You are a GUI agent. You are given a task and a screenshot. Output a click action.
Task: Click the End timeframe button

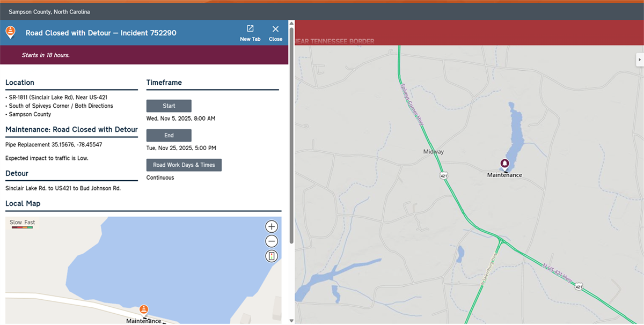click(169, 135)
